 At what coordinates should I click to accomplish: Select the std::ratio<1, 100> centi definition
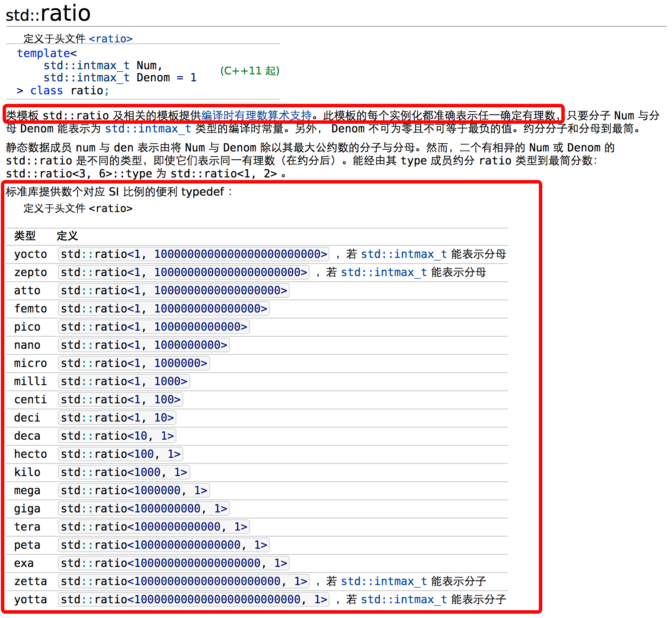pyautogui.click(x=120, y=399)
